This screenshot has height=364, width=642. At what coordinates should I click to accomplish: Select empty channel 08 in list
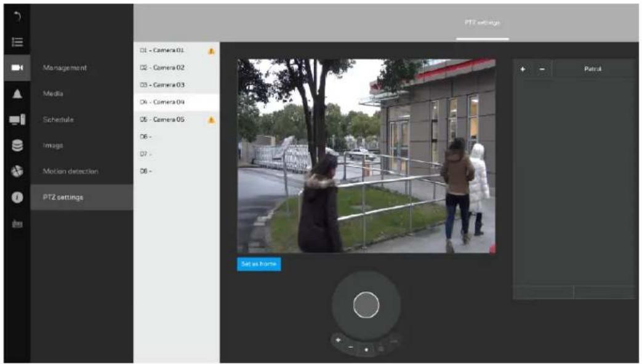pyautogui.click(x=177, y=172)
